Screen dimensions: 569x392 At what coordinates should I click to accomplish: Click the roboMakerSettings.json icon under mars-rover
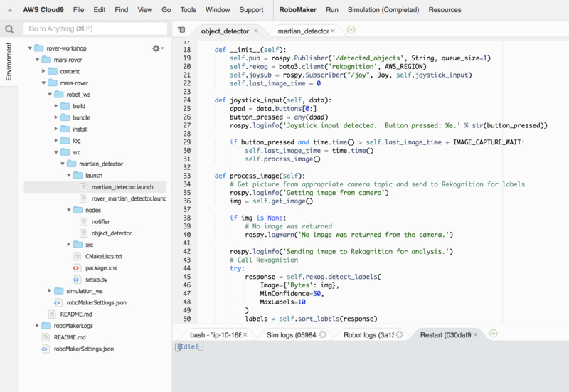tap(58, 302)
